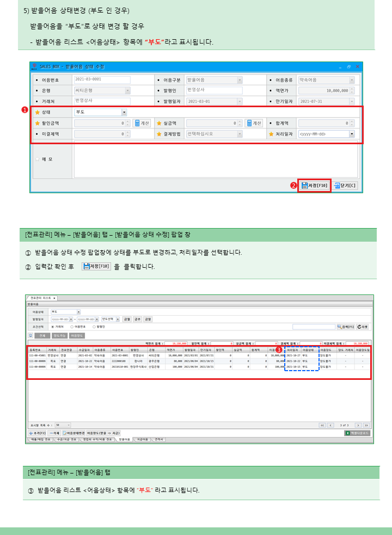Click the 리셋 reset button
Screen dimensions: 392x535
click(363, 327)
